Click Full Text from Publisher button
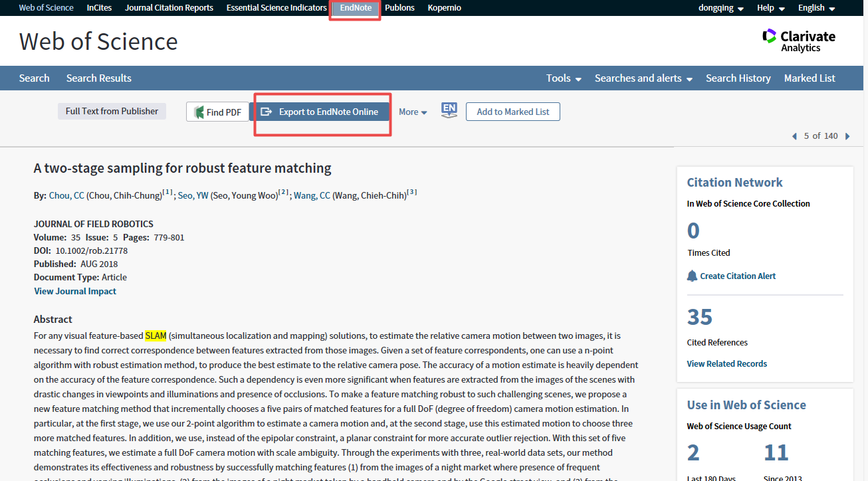The image size is (868, 481). click(112, 111)
